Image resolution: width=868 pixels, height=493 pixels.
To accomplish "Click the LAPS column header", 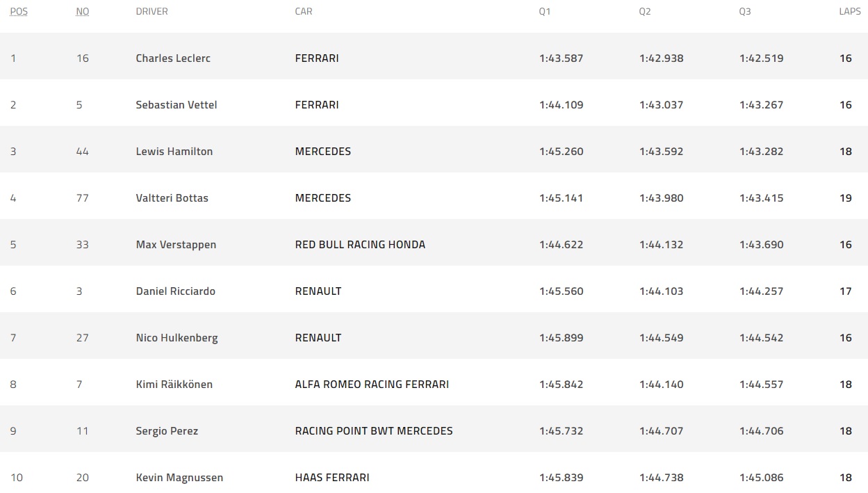I will click(849, 12).
